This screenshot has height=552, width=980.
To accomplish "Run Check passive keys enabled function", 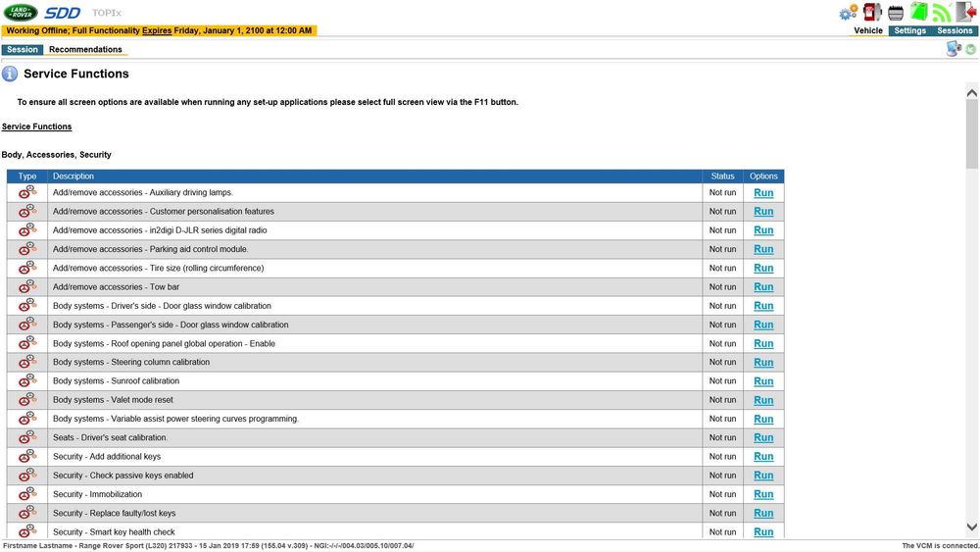I will click(x=763, y=476).
